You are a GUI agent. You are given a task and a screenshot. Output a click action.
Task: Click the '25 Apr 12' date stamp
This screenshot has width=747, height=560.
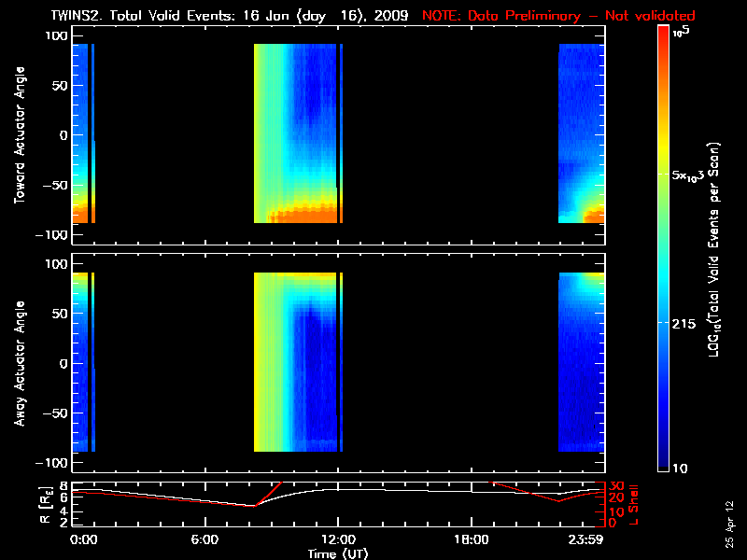point(729,525)
